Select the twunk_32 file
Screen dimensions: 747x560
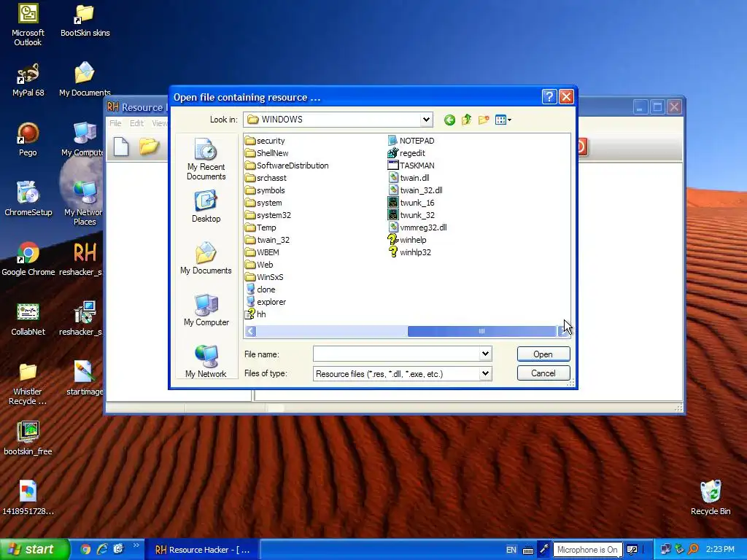(x=411, y=215)
